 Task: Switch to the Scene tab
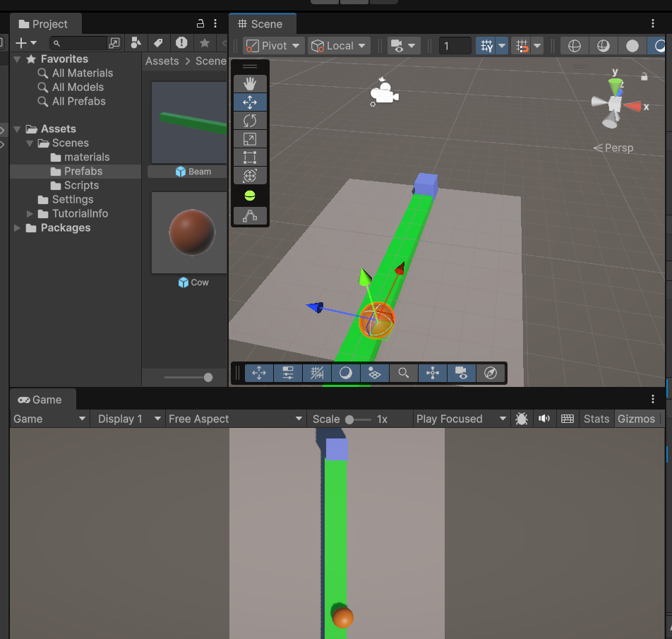click(x=260, y=24)
